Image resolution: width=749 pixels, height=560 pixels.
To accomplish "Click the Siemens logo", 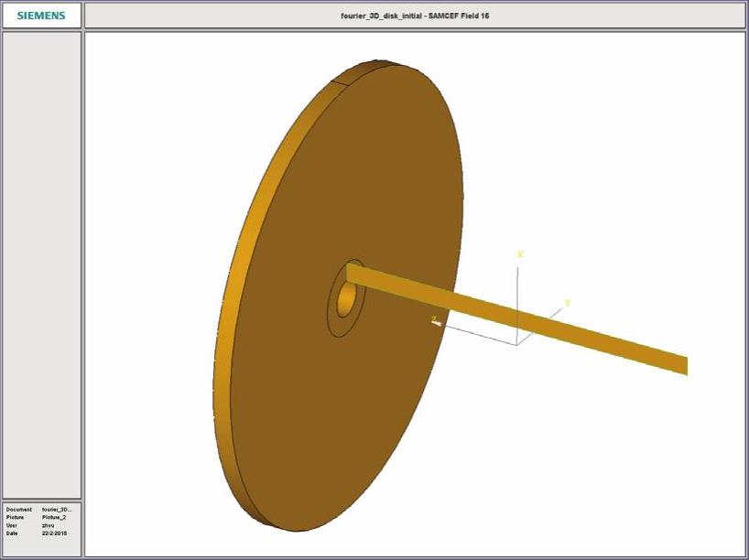I will (41, 16).
